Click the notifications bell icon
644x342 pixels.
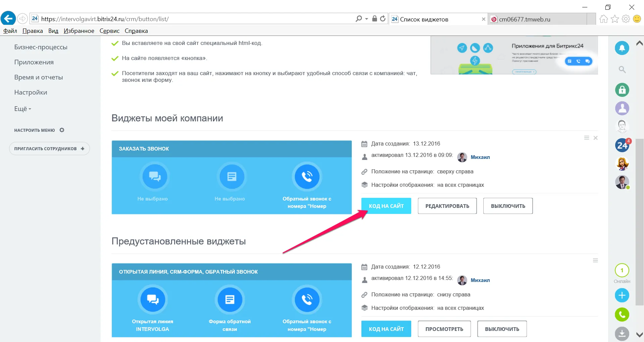pyautogui.click(x=622, y=48)
